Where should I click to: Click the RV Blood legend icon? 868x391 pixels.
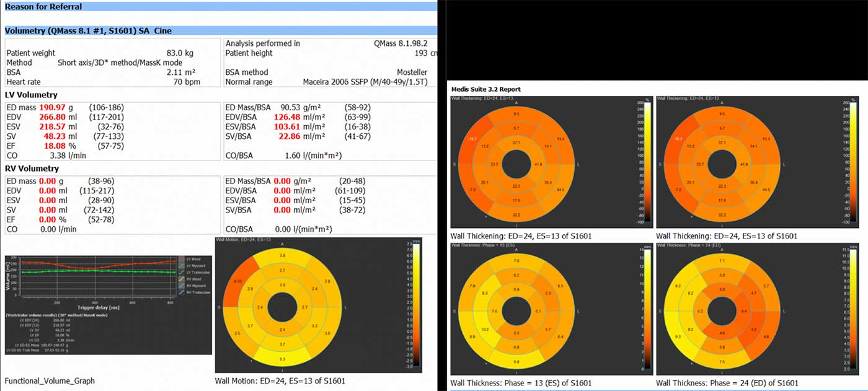click(x=181, y=279)
